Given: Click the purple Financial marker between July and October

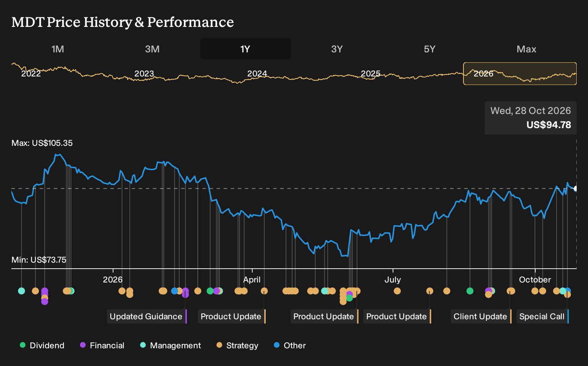Looking at the screenshot, I should pos(488,291).
